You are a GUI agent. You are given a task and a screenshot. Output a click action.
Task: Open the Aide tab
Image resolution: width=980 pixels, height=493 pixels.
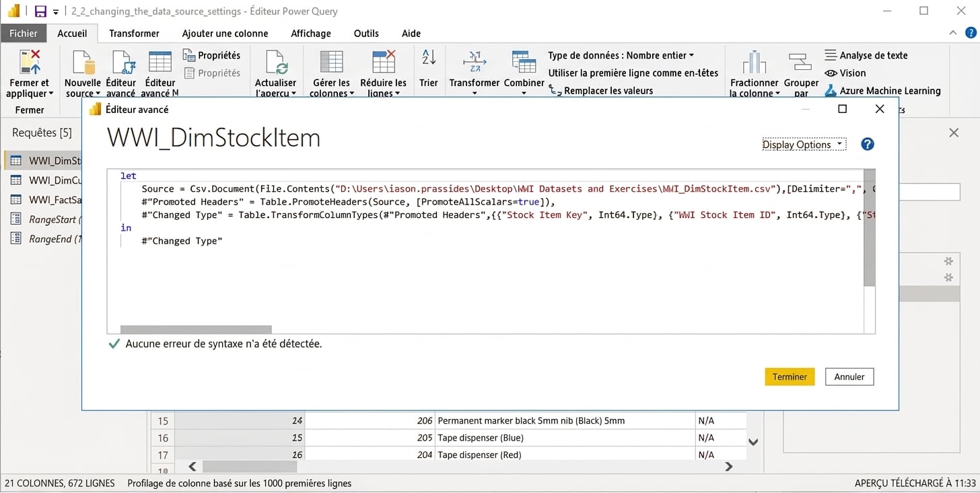tap(411, 33)
